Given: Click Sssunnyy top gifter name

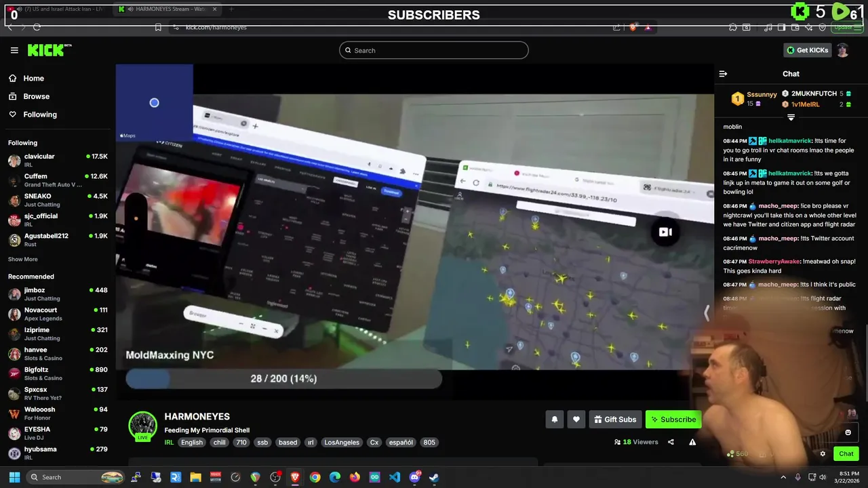Looking at the screenshot, I should 762,95.
